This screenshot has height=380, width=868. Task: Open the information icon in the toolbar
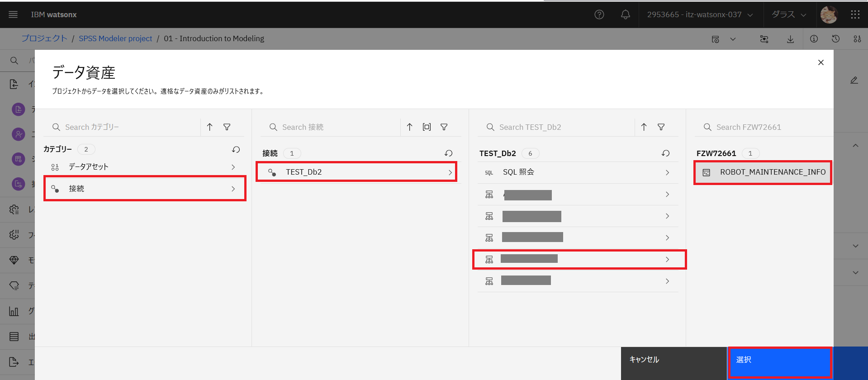pyautogui.click(x=814, y=39)
